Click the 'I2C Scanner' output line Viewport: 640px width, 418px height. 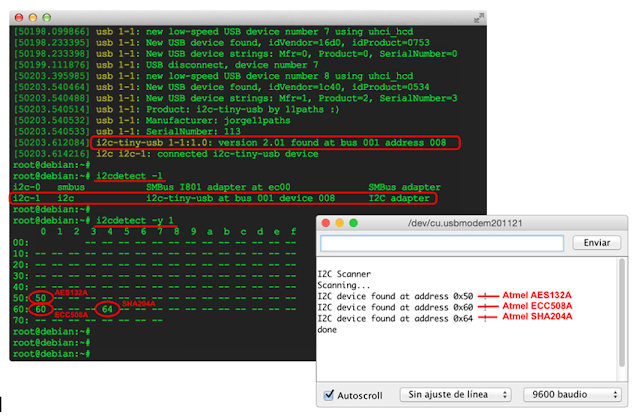[x=344, y=274]
